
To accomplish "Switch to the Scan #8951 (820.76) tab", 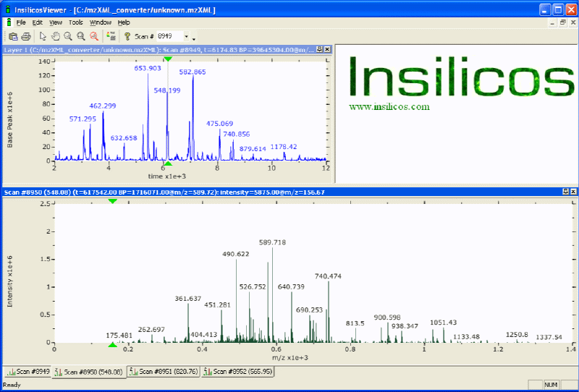I will 164,371.
